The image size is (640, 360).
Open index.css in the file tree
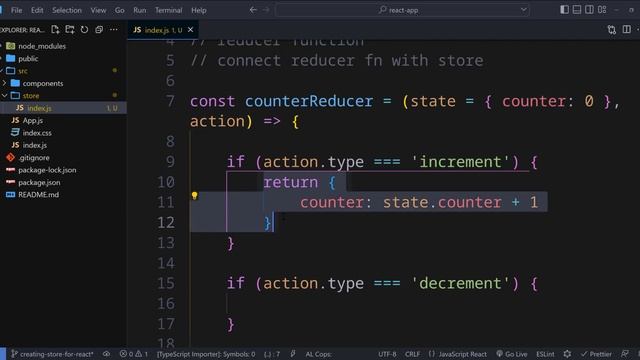[37, 133]
